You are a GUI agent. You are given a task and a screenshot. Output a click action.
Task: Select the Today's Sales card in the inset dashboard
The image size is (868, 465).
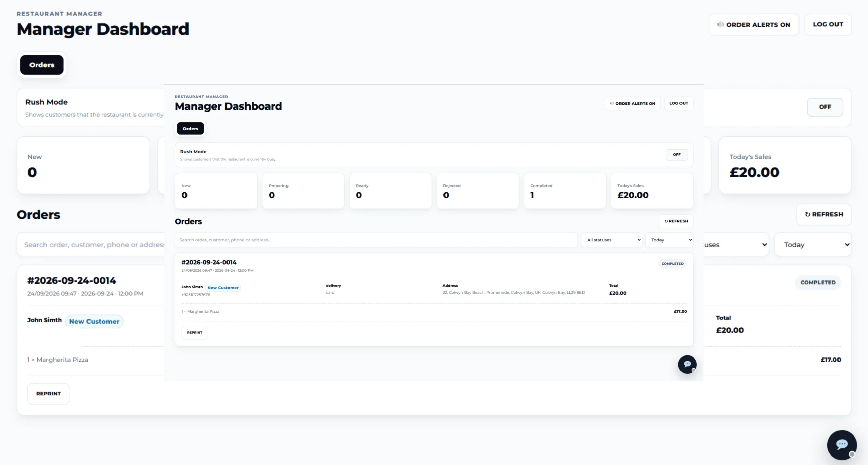(x=652, y=191)
